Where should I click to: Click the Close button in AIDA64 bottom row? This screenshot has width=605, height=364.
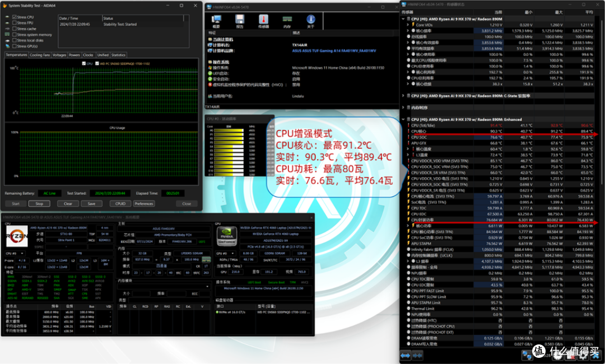(x=187, y=204)
